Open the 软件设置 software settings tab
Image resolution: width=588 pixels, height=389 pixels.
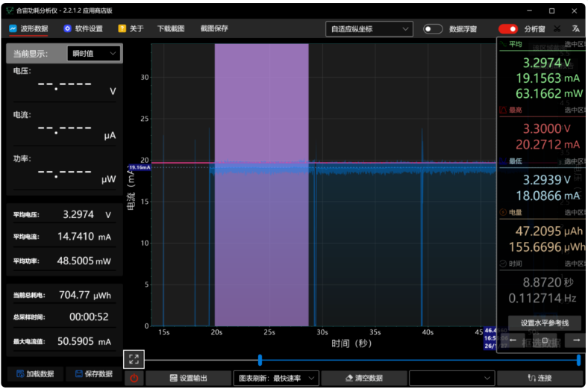84,28
